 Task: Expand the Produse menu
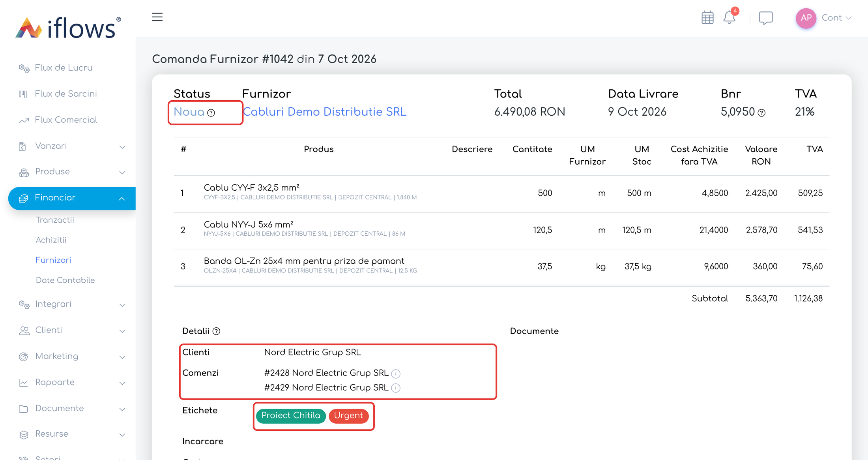pos(72,172)
